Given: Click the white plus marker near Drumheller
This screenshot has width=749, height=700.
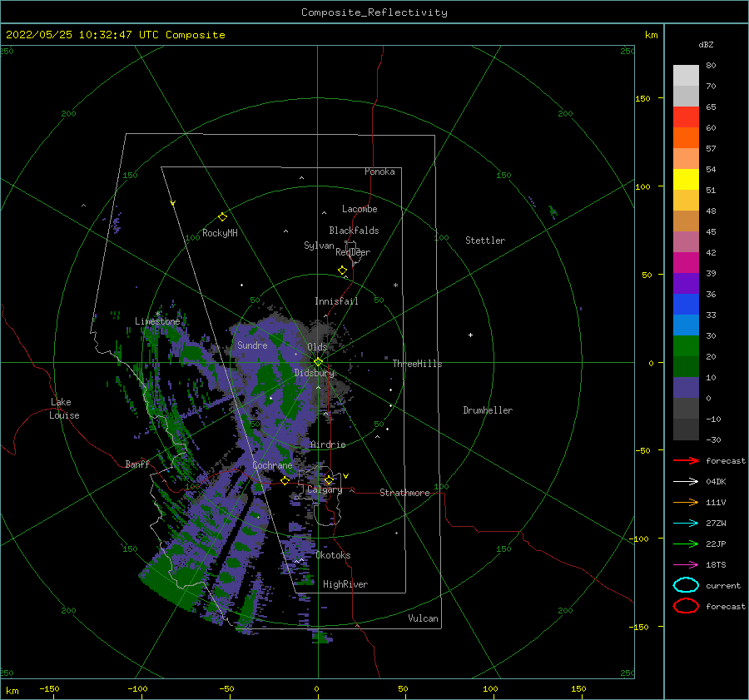Looking at the screenshot, I should 470,335.
